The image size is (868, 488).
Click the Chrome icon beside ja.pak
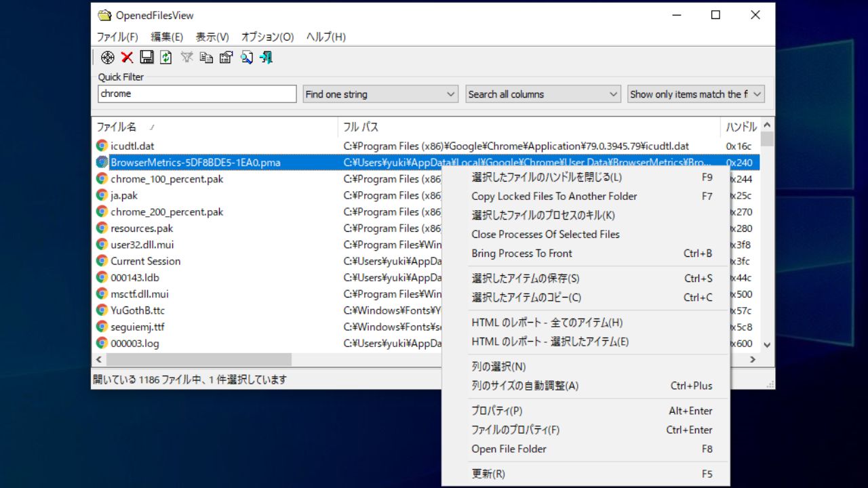(x=102, y=195)
